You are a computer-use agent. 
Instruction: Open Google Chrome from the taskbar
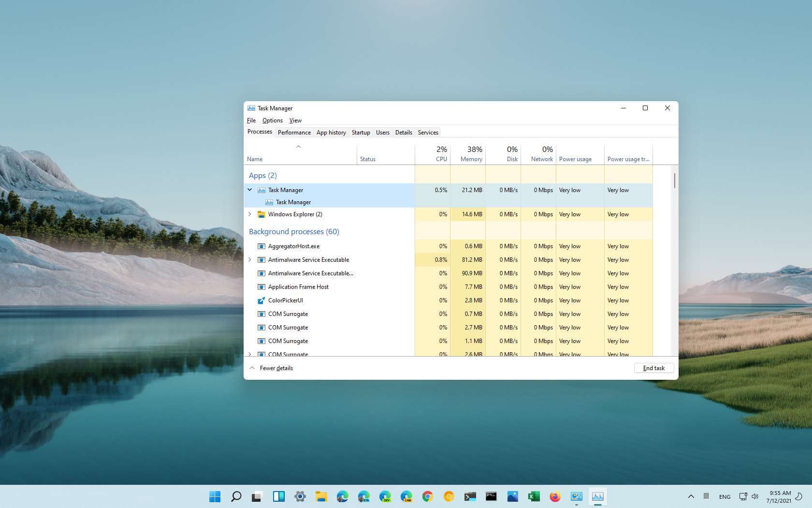click(x=428, y=496)
